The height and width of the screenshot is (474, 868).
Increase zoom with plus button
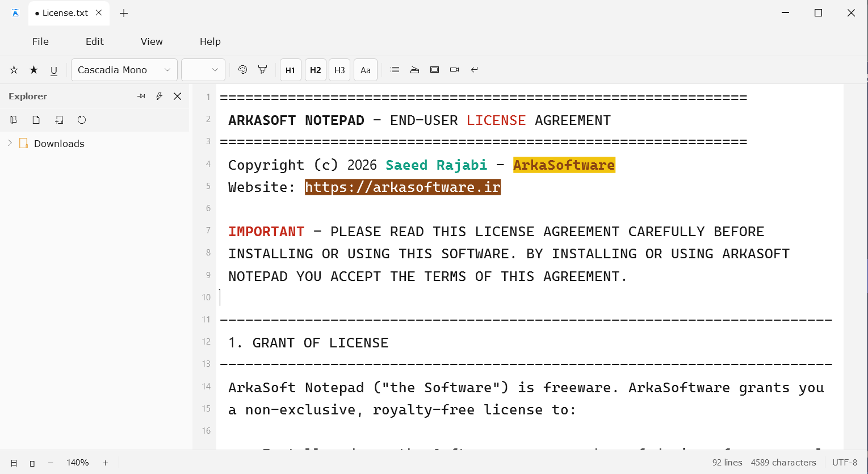coord(106,463)
